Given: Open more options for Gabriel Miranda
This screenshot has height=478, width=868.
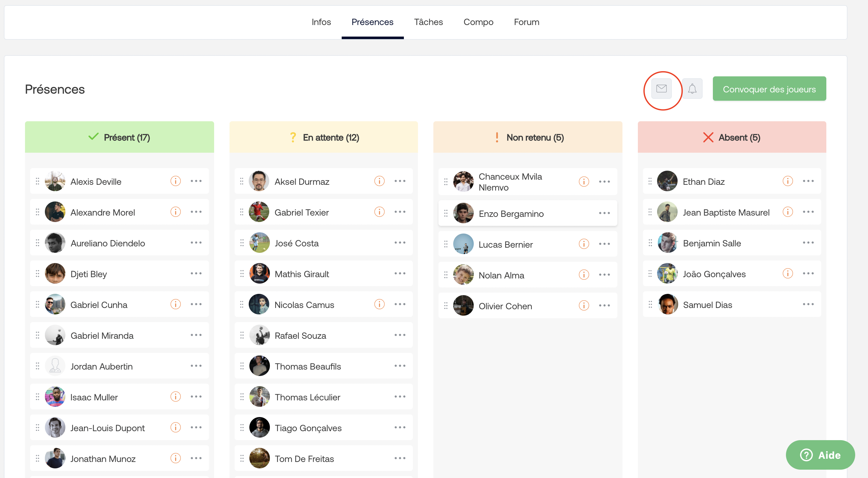Looking at the screenshot, I should coord(196,335).
